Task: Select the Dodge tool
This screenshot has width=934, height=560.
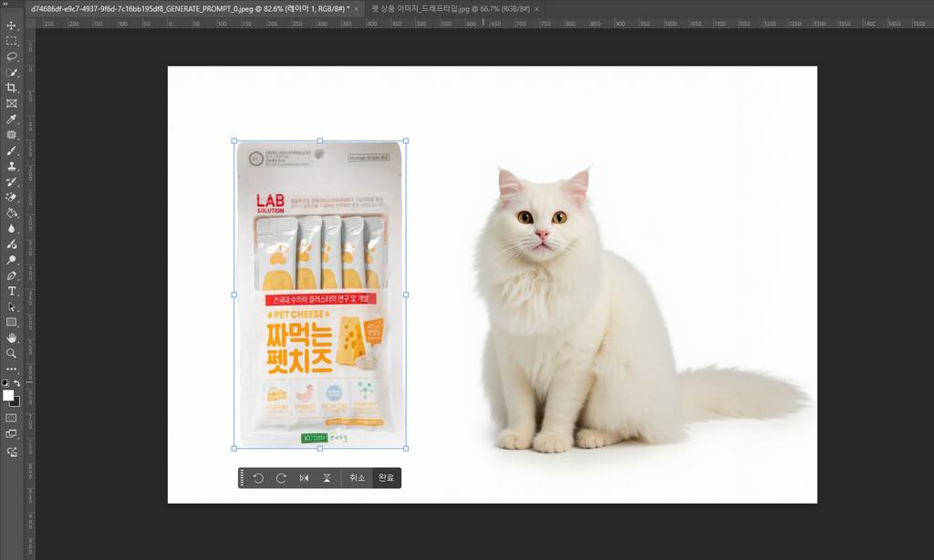Action: coord(11,260)
